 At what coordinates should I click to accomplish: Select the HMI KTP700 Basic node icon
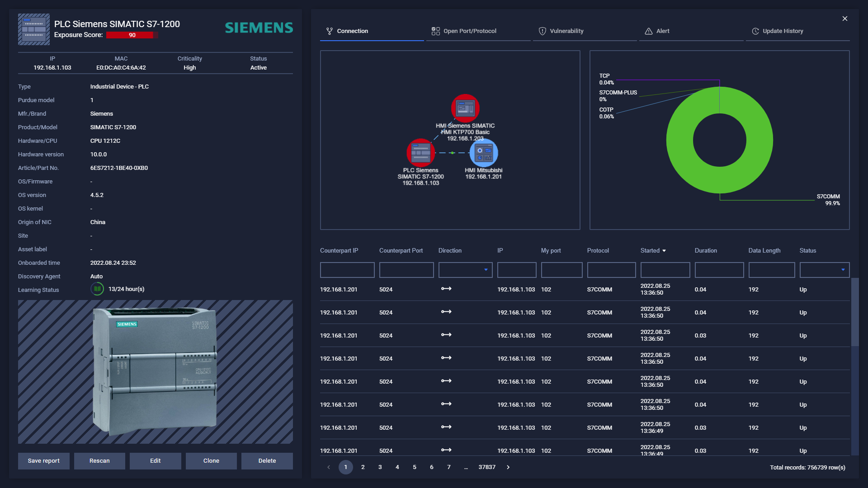(x=465, y=108)
